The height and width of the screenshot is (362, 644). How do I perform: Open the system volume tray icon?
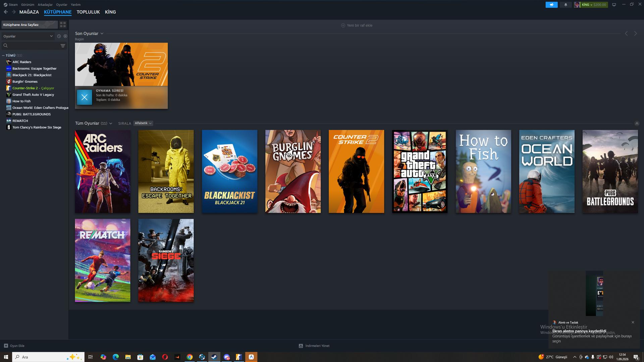(611, 357)
